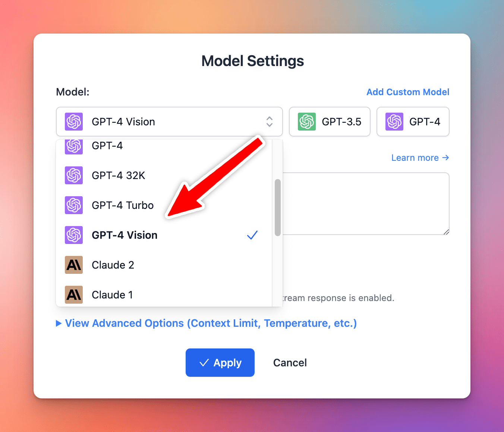Click the icon inside the model combo box
The image size is (504, 432).
pos(74,122)
